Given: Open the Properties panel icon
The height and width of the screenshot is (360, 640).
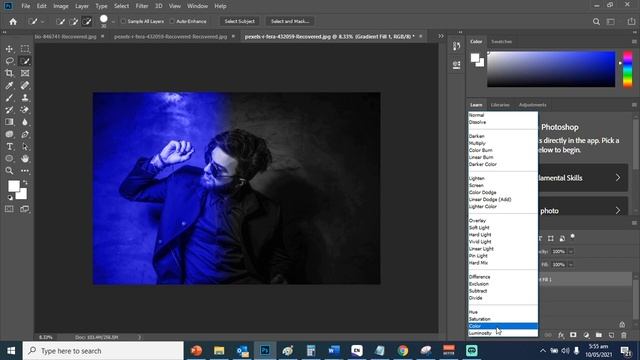Looking at the screenshot, I should click(457, 65).
